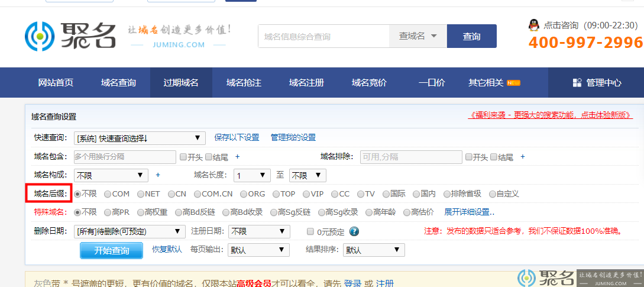Choose the 国内 suffix option
Image resolution: width=644 pixels, height=287 pixels.
coord(416,194)
